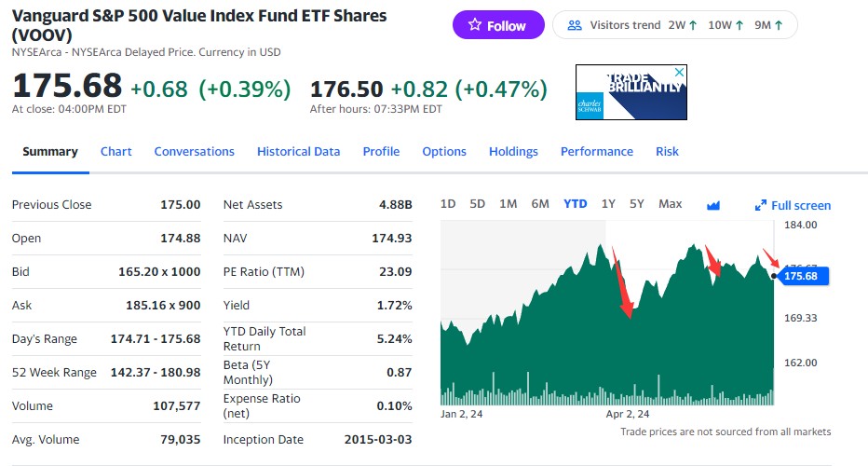Screen dimensions: 868x466
Task: Select the 1D chart range
Action: click(x=448, y=204)
